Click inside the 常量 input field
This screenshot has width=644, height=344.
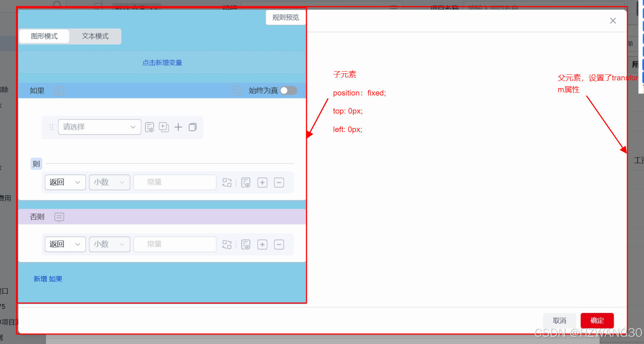(x=174, y=182)
